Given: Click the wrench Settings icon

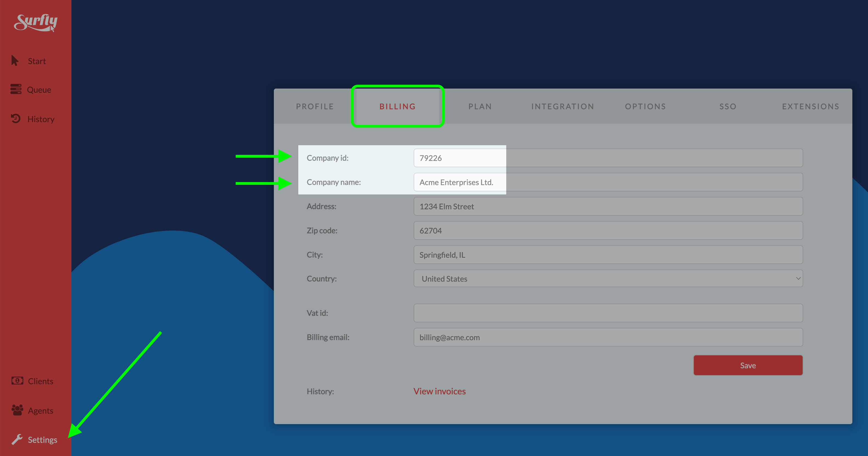Looking at the screenshot, I should tap(17, 439).
